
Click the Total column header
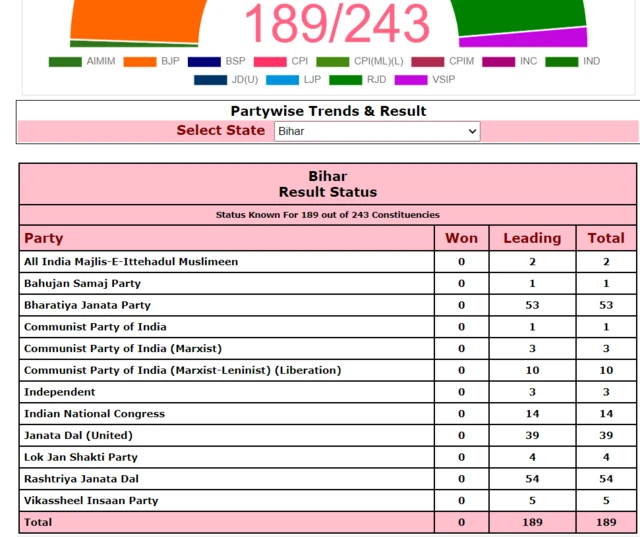coord(606,238)
